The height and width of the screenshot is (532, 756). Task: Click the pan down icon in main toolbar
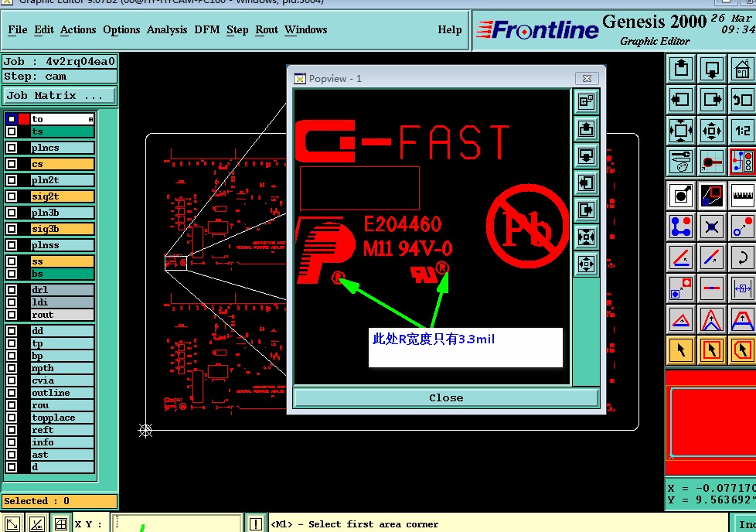pyautogui.click(x=712, y=69)
